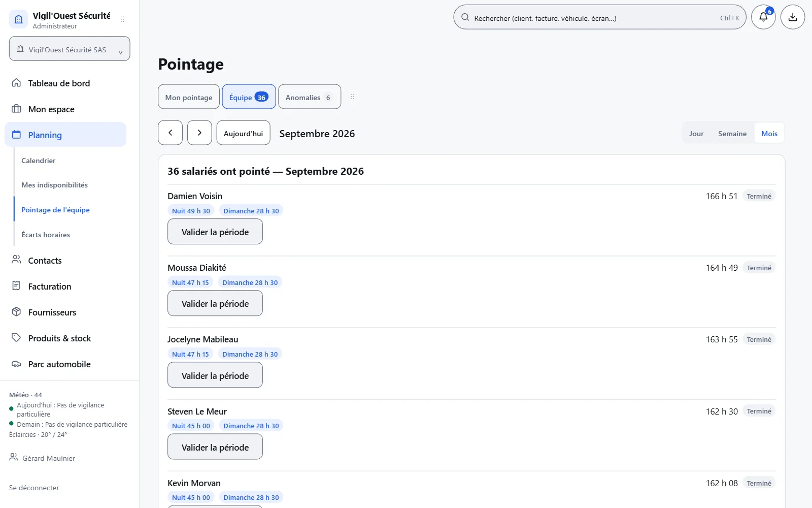Click the search field for client, facture, véhicule
812x508 pixels.
599,17
